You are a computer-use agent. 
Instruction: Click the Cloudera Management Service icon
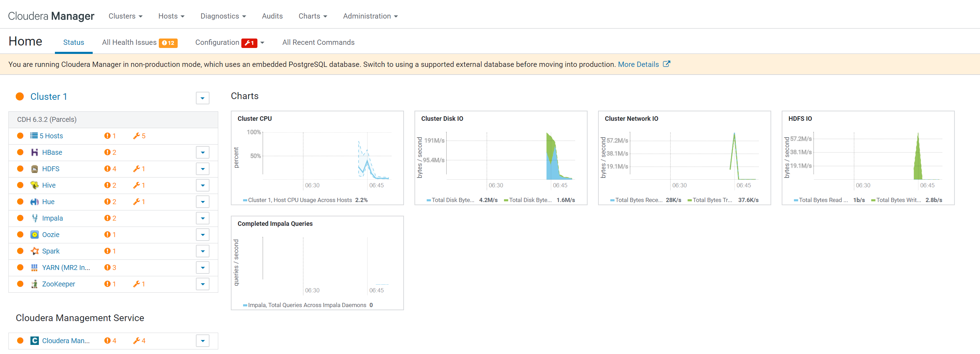[x=35, y=341]
